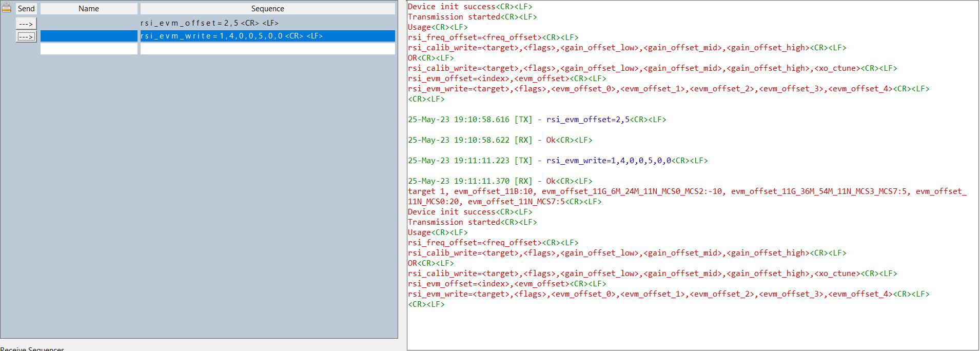Click the highlighted Name cell of rsi_evm_write row
The height and width of the screenshot is (351, 980).
coord(89,36)
